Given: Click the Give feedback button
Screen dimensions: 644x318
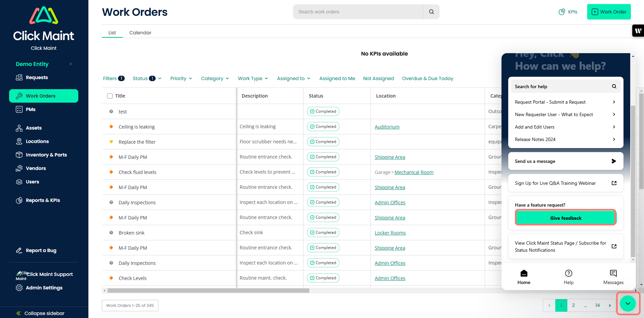Looking at the screenshot, I should coord(566,218).
